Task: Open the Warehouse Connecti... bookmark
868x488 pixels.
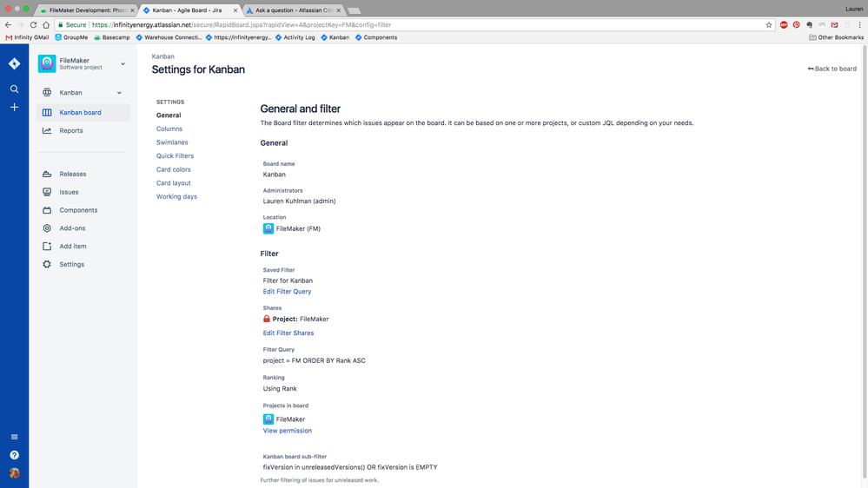Action: (169, 37)
